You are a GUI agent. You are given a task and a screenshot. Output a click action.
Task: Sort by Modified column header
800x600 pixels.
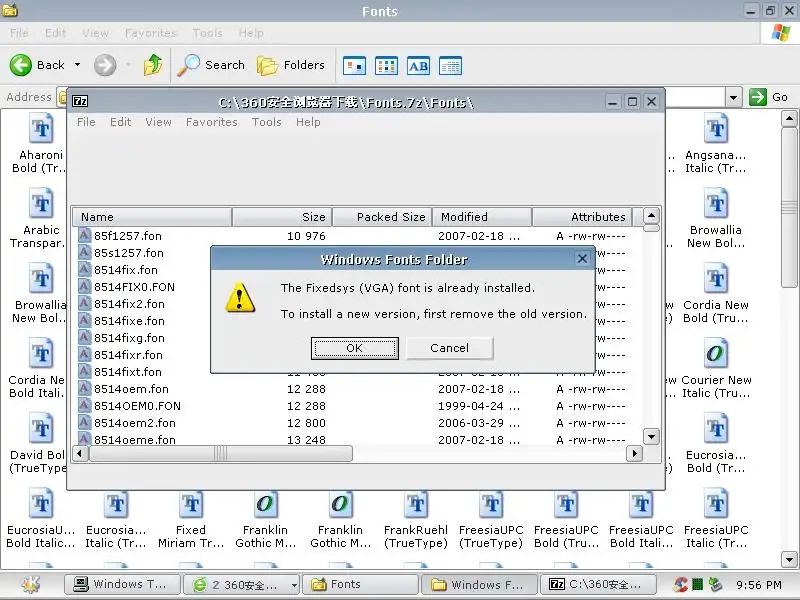point(482,217)
